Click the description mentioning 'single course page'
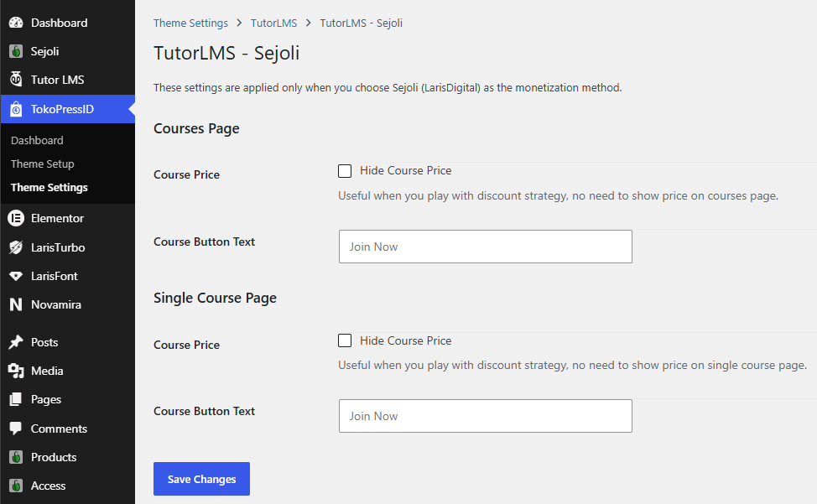817x504 pixels. tap(573, 365)
